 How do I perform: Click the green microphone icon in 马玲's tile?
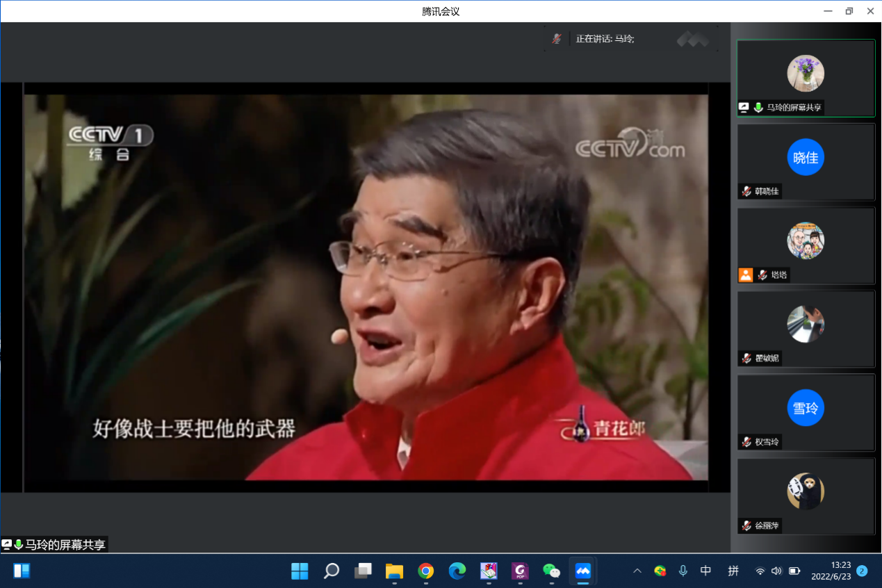pyautogui.click(x=758, y=108)
